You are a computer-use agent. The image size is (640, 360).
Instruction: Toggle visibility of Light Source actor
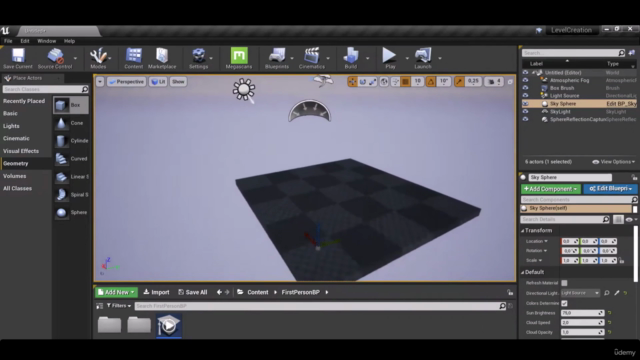tap(525, 96)
